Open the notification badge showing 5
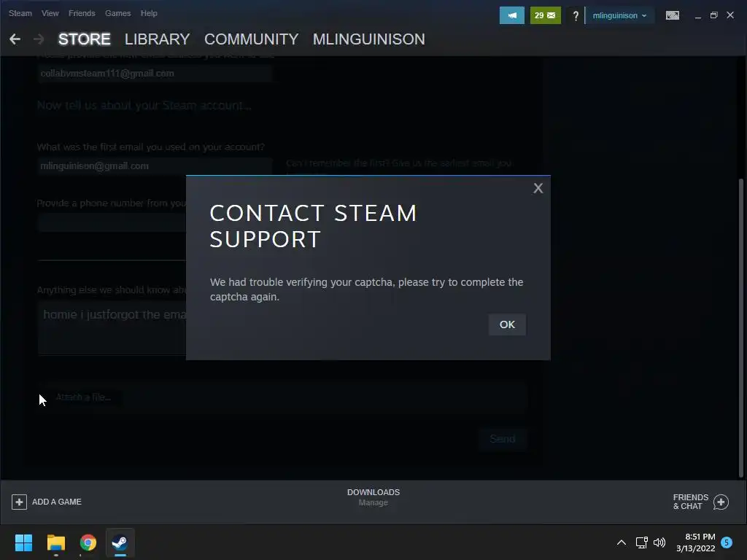The image size is (747, 560). click(727, 542)
